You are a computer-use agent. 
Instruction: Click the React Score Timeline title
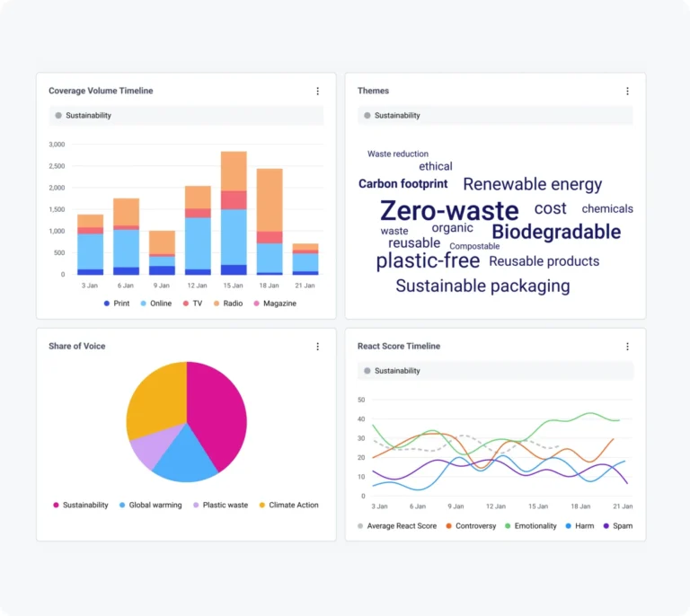[x=399, y=346]
